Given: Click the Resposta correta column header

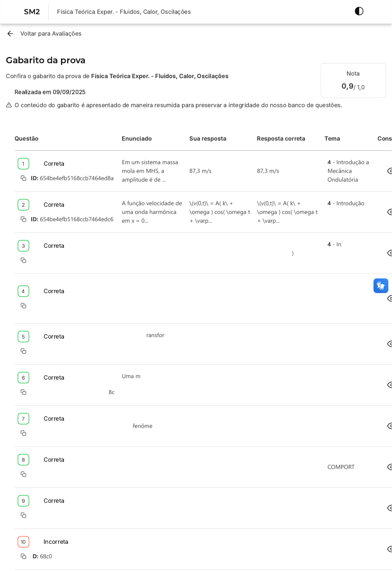Looking at the screenshot, I should pos(281,139).
